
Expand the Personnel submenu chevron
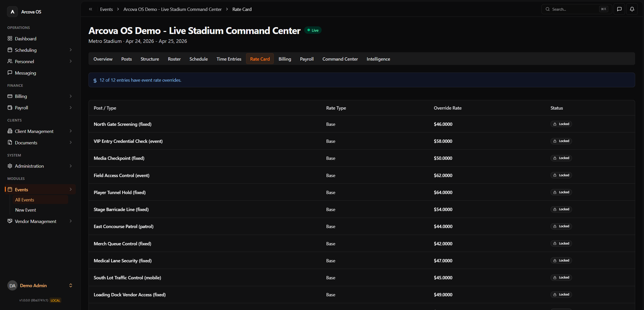pos(71,61)
